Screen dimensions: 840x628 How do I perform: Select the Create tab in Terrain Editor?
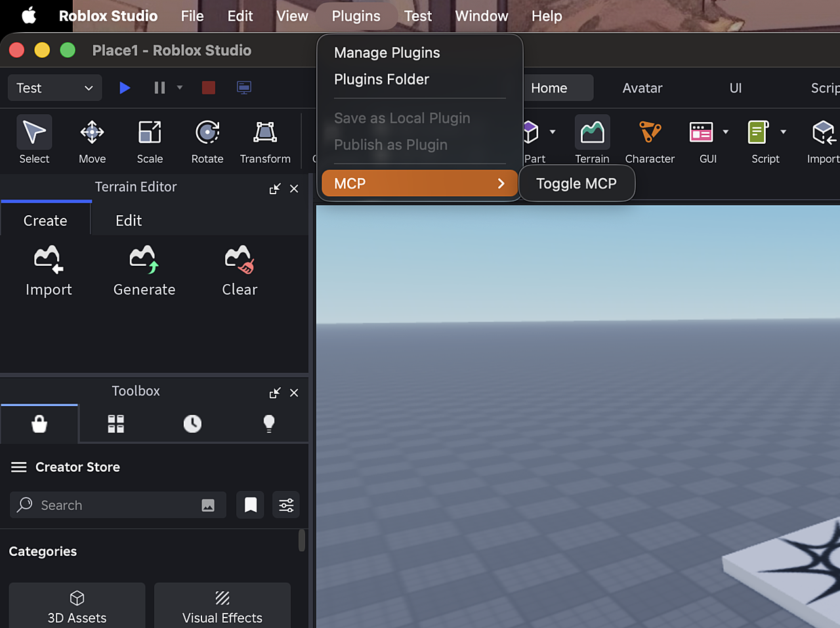(45, 220)
